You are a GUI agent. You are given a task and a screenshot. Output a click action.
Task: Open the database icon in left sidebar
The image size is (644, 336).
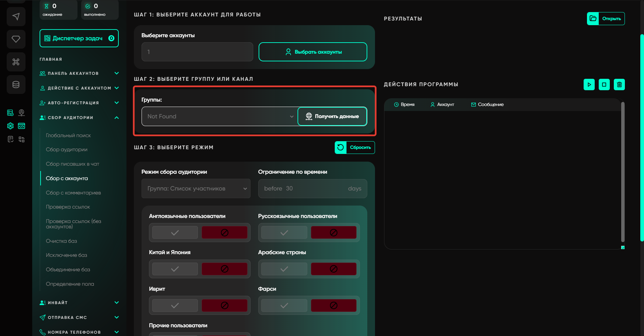coord(16,85)
